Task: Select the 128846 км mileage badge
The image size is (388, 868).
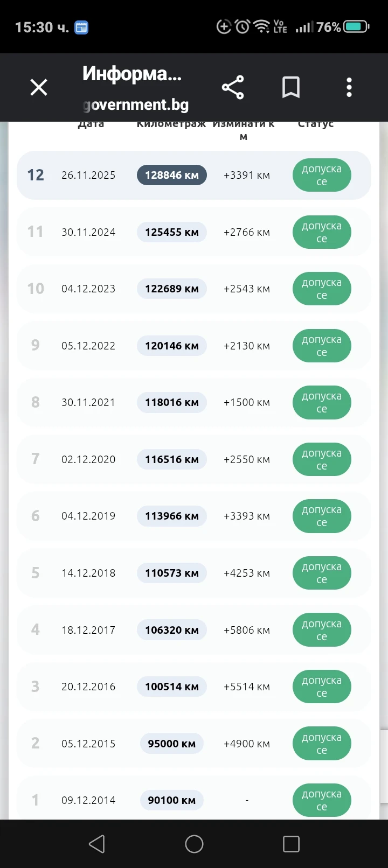Action: [x=172, y=175]
